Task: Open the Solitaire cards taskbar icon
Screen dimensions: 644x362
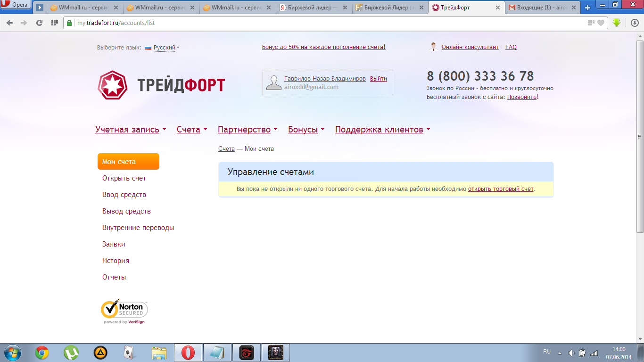Action: [130, 353]
